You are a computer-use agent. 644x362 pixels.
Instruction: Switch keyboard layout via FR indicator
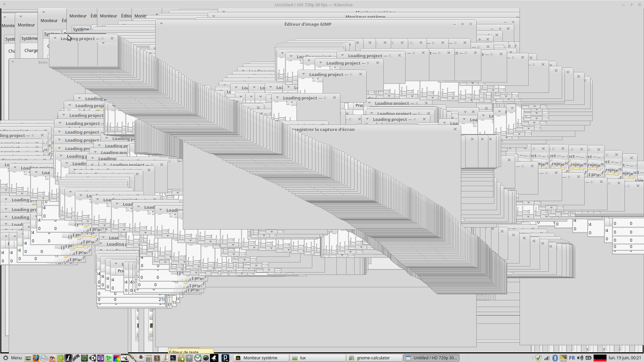(572, 358)
